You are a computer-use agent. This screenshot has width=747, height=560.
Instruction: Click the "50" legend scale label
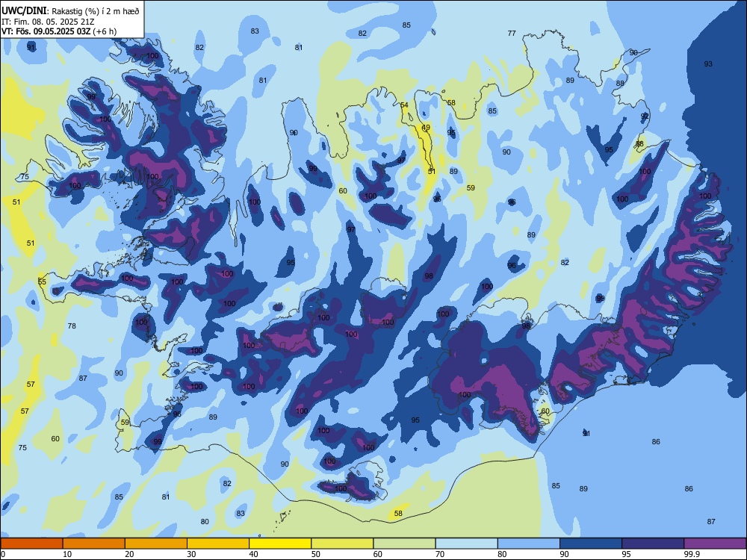click(315, 554)
